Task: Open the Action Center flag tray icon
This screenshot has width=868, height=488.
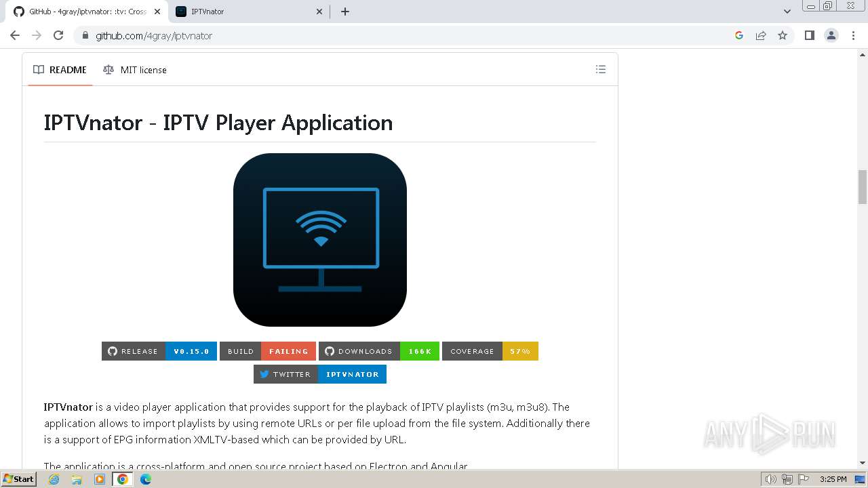Action: click(803, 479)
